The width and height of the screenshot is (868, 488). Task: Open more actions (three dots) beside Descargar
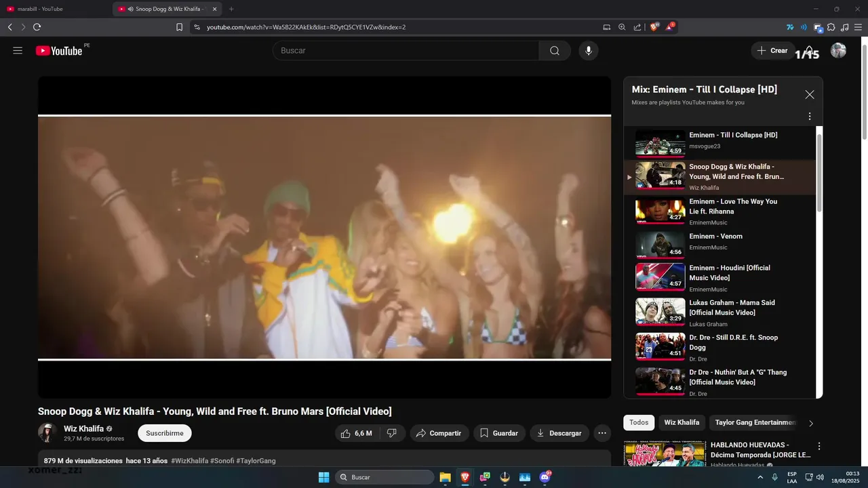tap(602, 433)
